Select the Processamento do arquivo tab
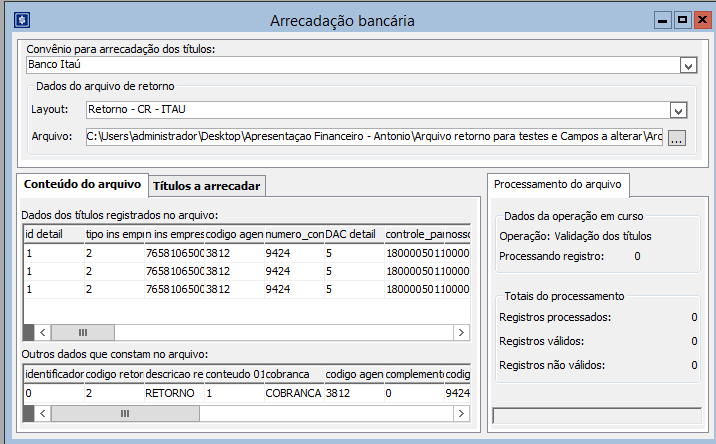Screen dimensions: 716x444 (558, 184)
